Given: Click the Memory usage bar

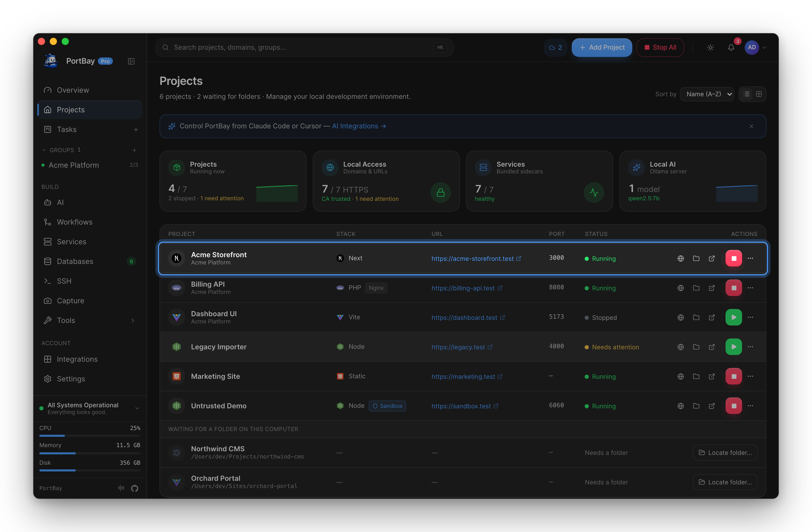Looking at the screenshot, I should 90,453.
